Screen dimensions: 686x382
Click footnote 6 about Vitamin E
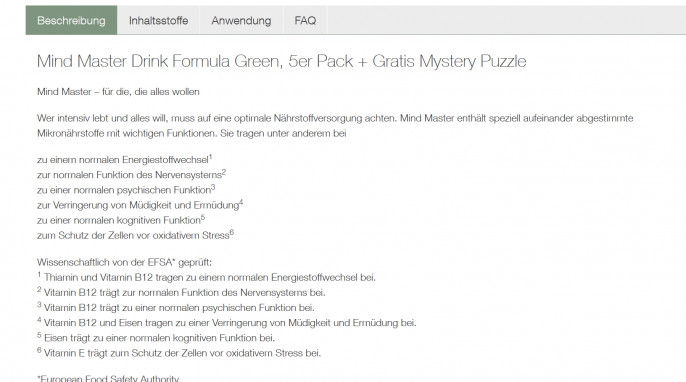point(179,353)
